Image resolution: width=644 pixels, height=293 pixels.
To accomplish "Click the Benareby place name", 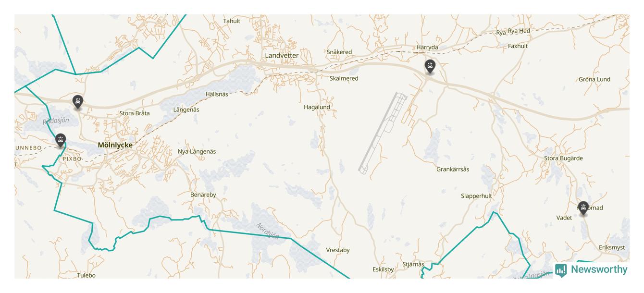I will coord(203,195).
